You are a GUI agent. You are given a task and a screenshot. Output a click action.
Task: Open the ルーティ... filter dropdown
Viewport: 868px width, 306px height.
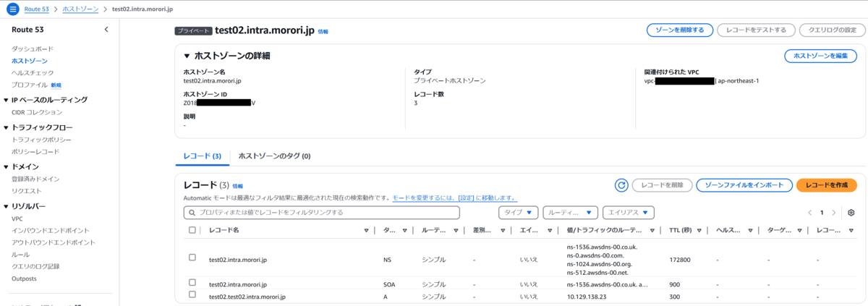(x=570, y=213)
